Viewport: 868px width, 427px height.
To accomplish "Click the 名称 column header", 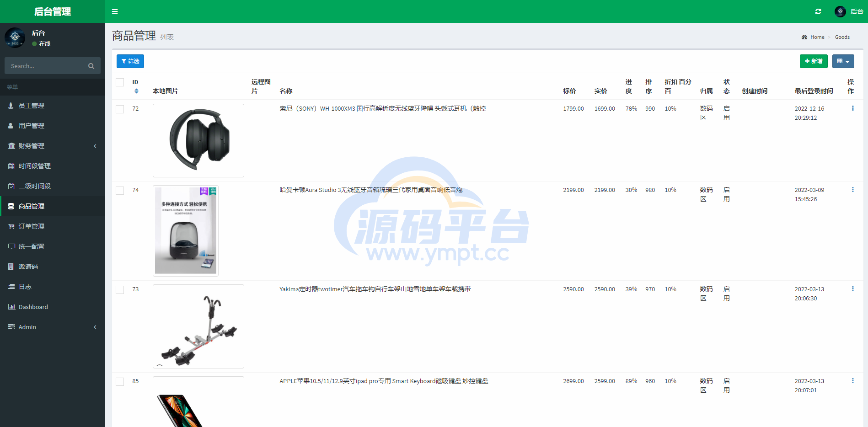I will pos(286,91).
